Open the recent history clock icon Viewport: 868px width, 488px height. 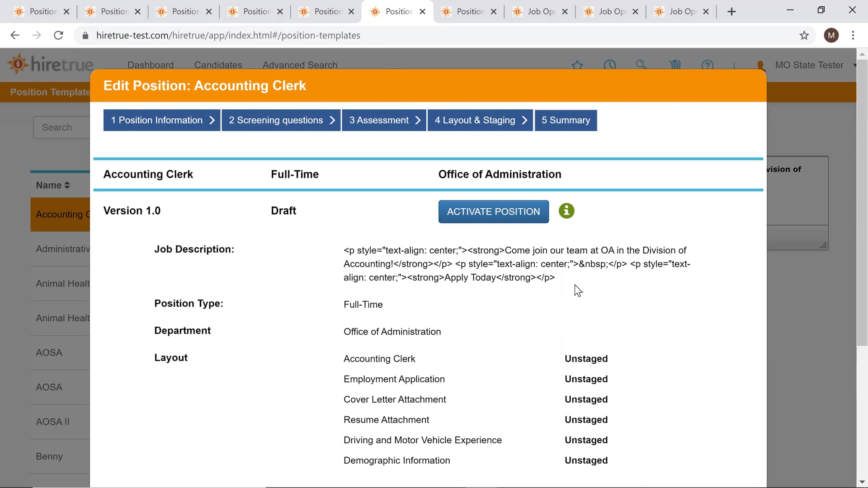point(610,65)
